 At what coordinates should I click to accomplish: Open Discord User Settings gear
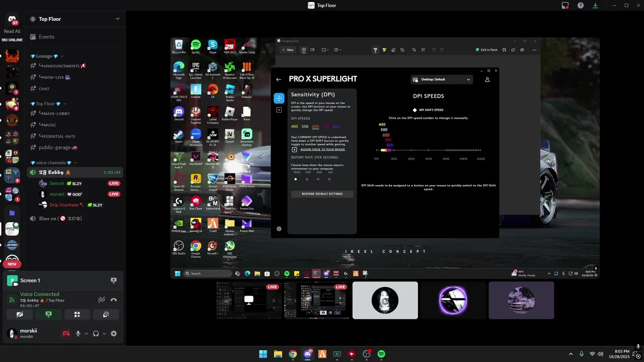point(114,333)
